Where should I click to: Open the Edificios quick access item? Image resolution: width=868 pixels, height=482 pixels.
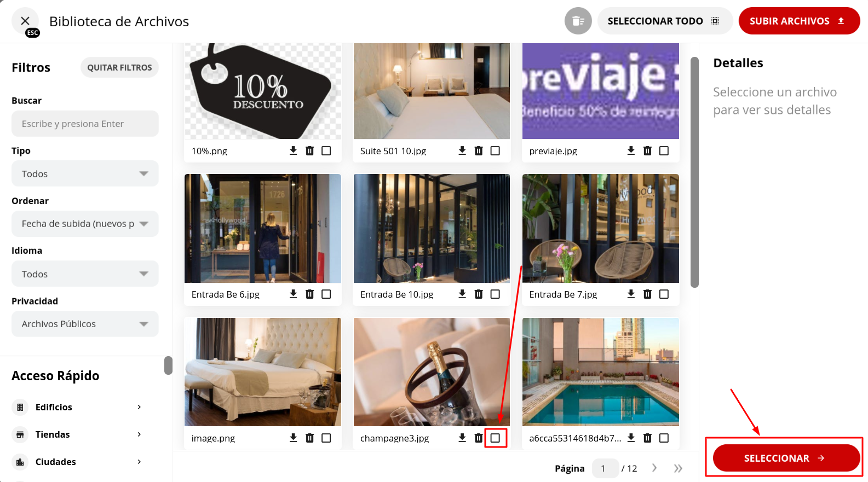[77, 407]
